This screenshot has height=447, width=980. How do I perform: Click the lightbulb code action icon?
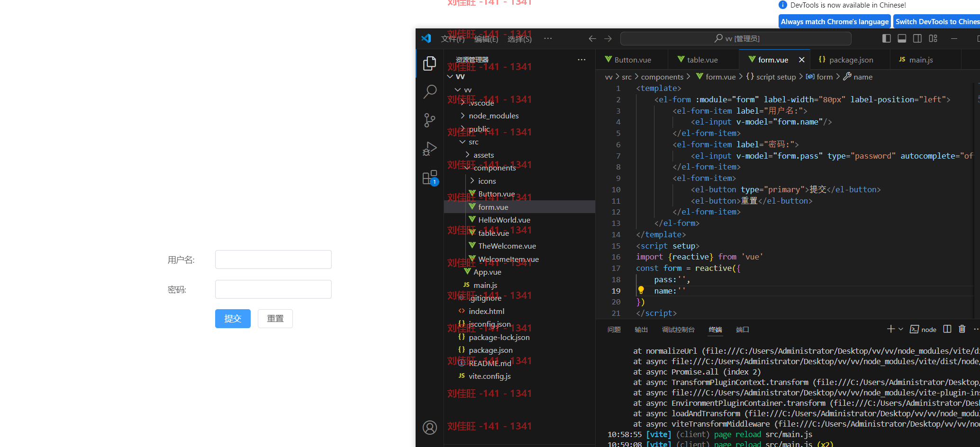pyautogui.click(x=641, y=290)
